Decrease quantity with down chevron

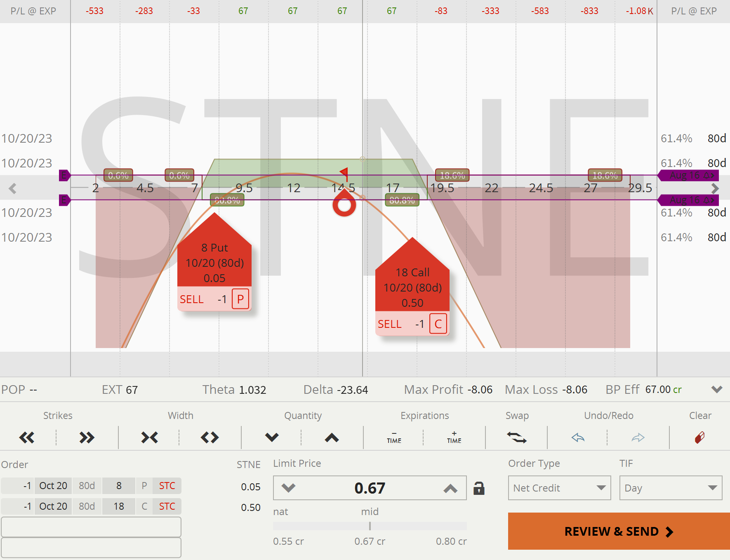272,438
